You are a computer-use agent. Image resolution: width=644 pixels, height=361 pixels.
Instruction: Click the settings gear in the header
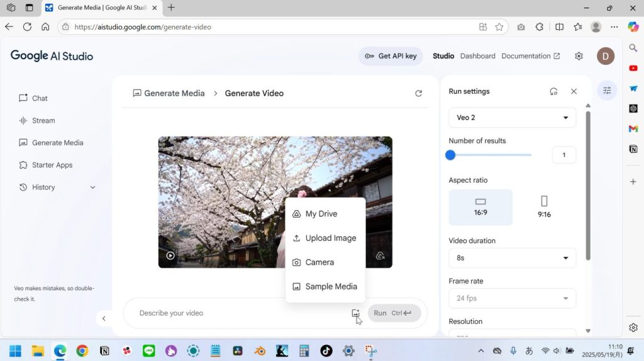click(579, 56)
